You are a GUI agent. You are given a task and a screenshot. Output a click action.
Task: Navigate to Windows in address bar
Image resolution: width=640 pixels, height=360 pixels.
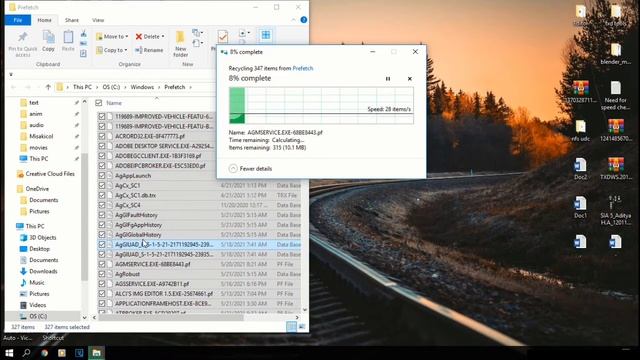coord(142,87)
